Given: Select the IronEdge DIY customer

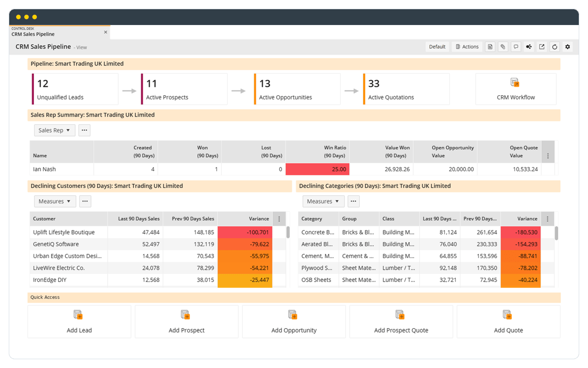Looking at the screenshot, I should point(50,280).
